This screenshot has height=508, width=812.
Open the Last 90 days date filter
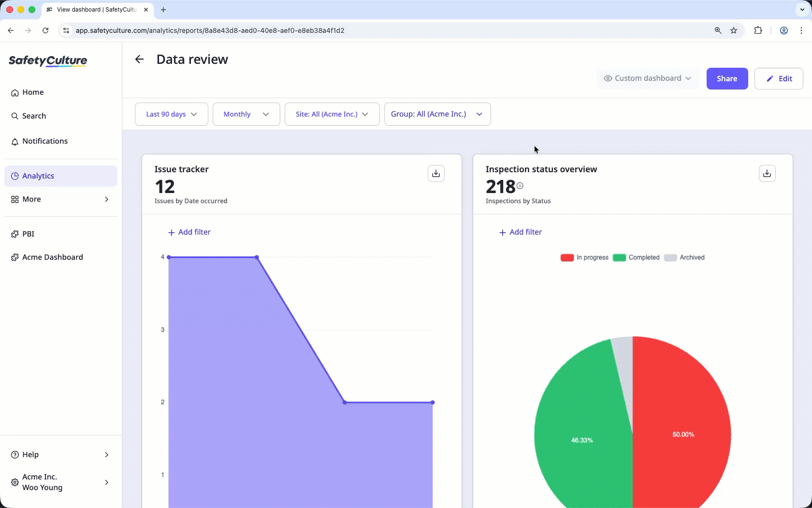(172, 114)
